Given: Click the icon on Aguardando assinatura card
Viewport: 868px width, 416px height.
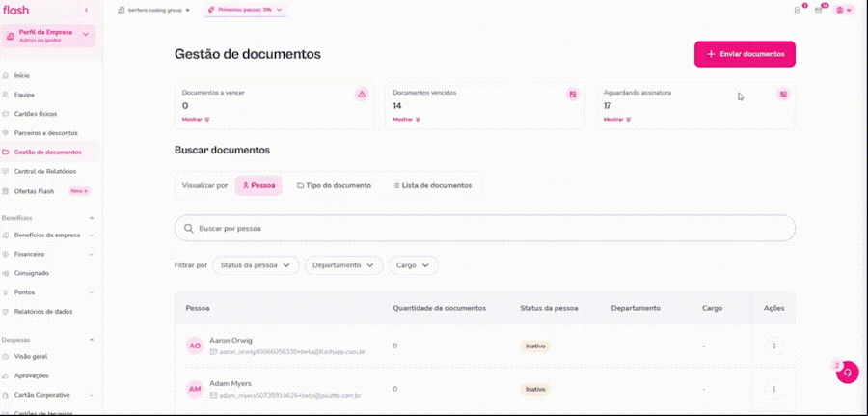Looking at the screenshot, I should [783, 95].
